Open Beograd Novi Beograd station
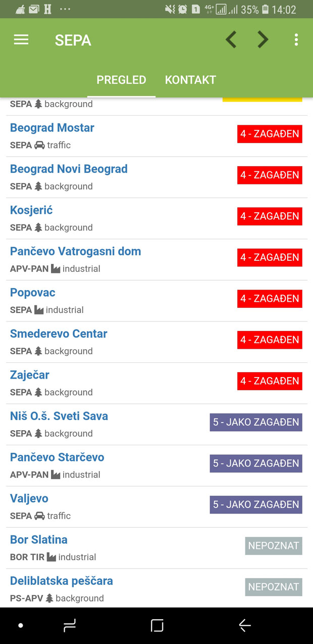313x644 pixels. (x=69, y=169)
